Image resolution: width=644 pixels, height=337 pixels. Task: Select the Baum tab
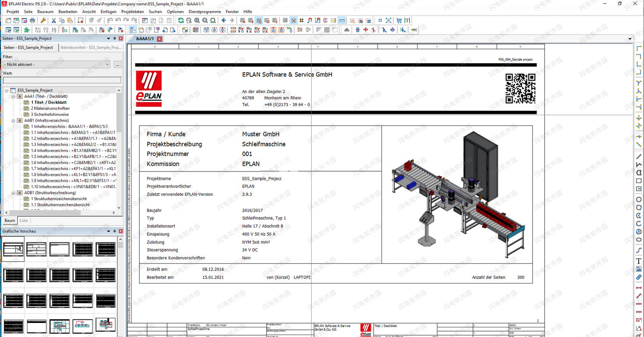pos(10,220)
